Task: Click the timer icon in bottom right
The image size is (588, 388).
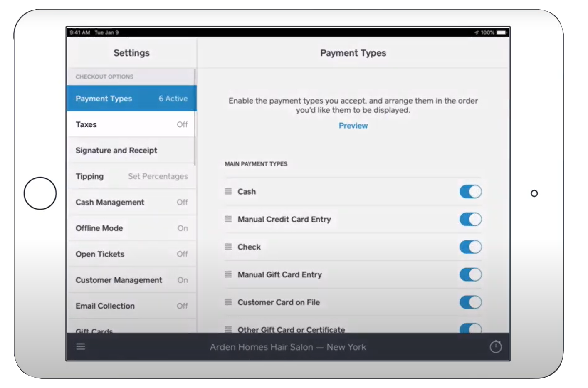Action: tap(496, 346)
